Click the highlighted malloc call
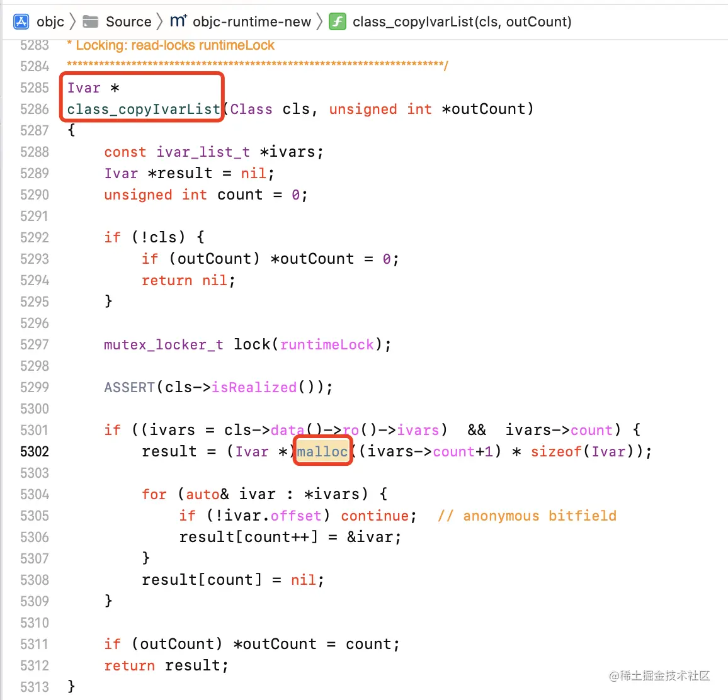The image size is (728, 700). pyautogui.click(x=322, y=451)
